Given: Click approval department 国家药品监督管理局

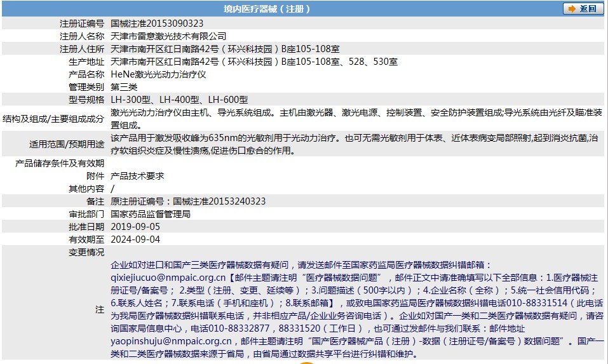Looking at the screenshot, I should [x=151, y=214].
